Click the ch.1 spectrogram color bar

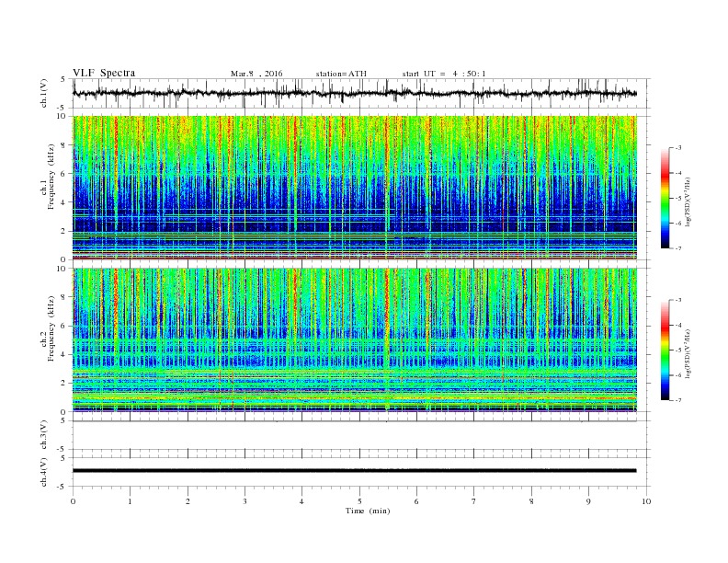pyautogui.click(x=665, y=199)
